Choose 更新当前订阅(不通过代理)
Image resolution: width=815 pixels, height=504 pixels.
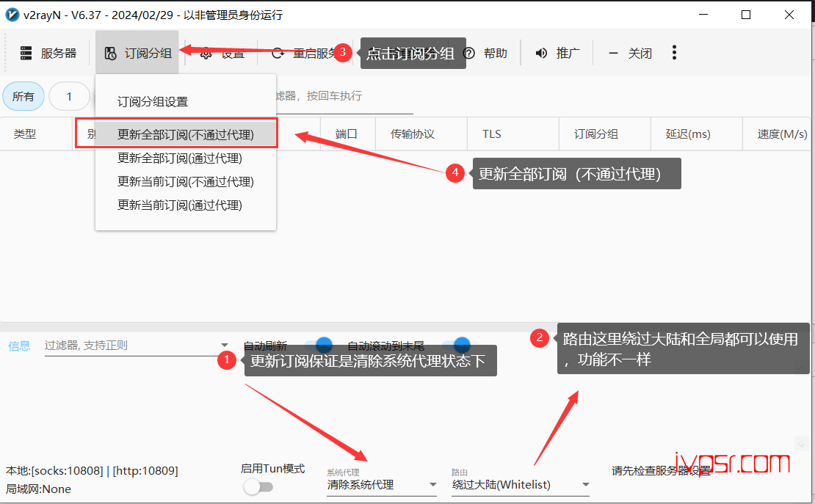[186, 181]
